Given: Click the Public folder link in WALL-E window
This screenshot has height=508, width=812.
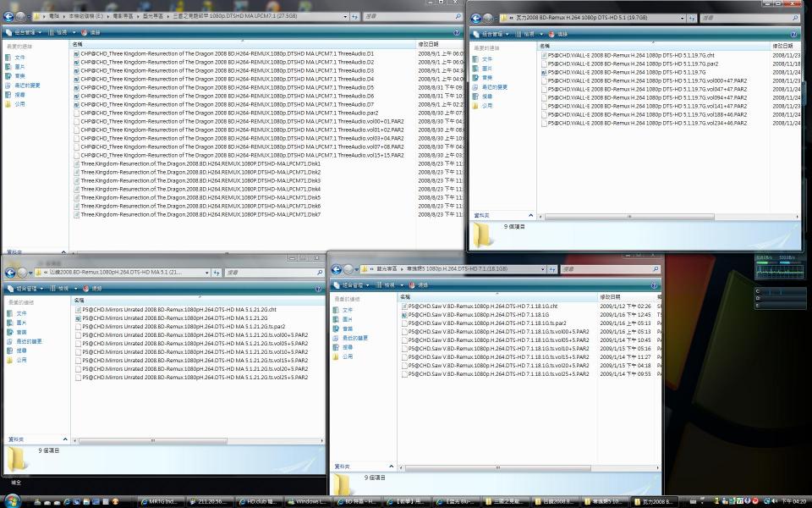Looking at the screenshot, I should [486, 106].
